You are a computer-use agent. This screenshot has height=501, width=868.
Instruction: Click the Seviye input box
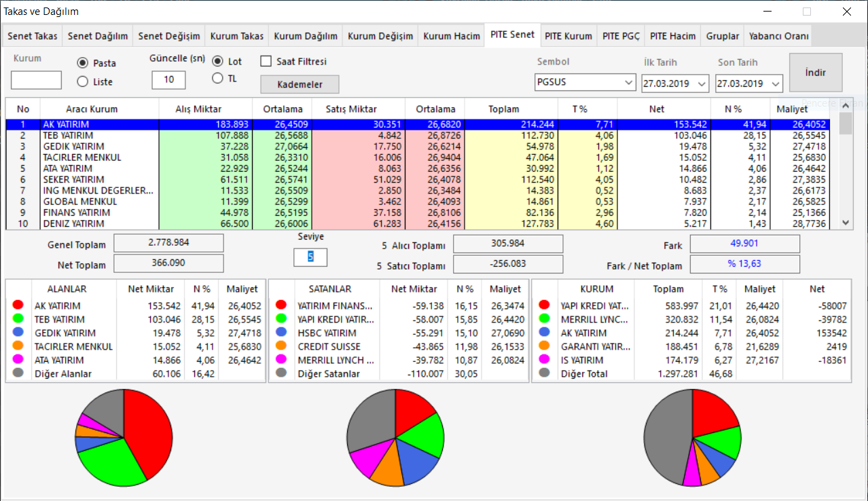click(310, 257)
